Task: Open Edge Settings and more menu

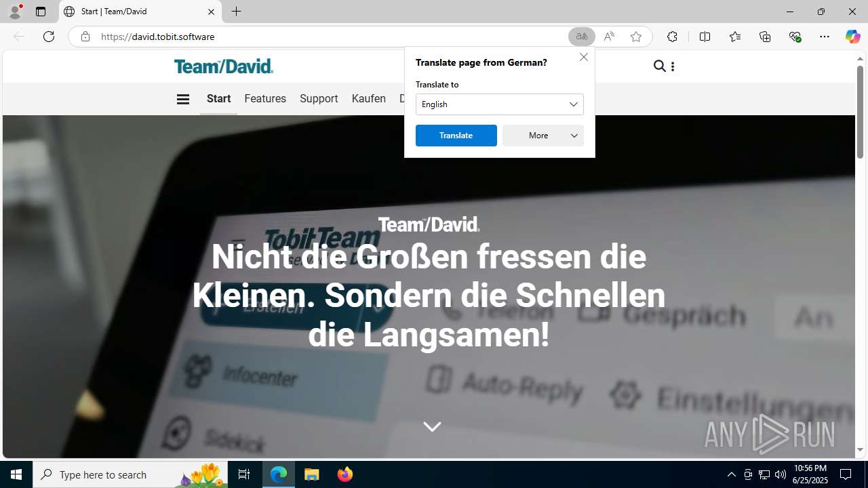Action: click(825, 37)
